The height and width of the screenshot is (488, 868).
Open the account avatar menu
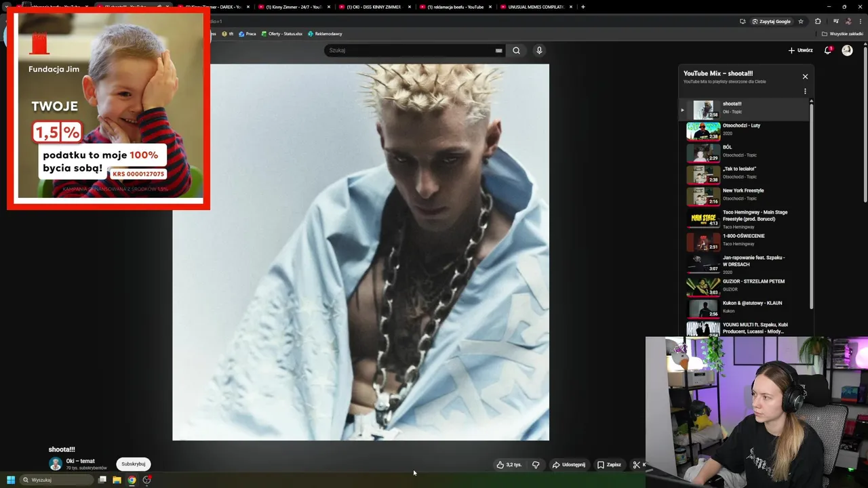tap(847, 50)
